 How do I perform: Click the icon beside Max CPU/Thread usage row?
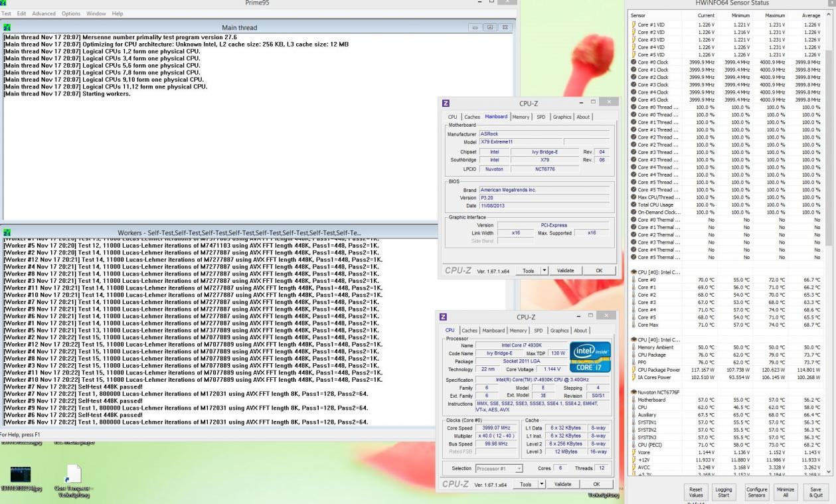click(633, 197)
